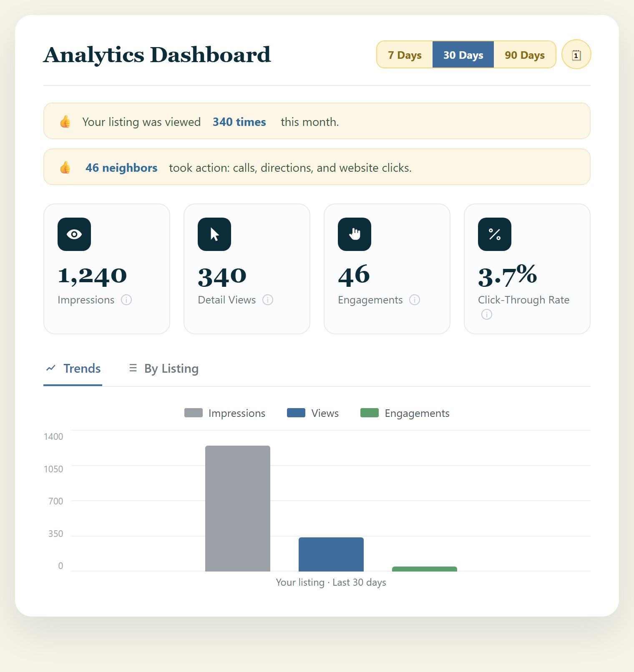634x672 pixels.
Task: Click the list icon beside By Listing
Action: pos(133,368)
